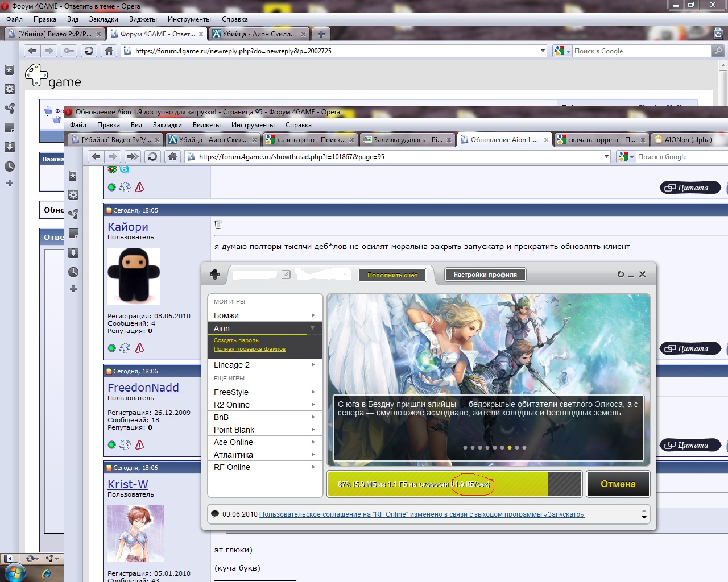This screenshot has width=728, height=582.
Task: Open Инструменты menu in the front Opera window
Action: (253, 125)
